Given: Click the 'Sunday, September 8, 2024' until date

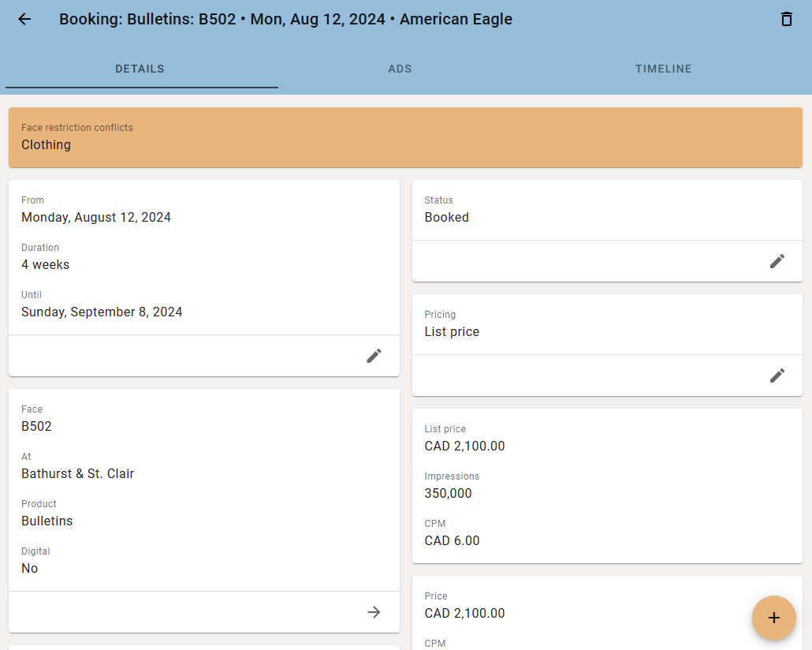Looking at the screenshot, I should click(x=102, y=312).
